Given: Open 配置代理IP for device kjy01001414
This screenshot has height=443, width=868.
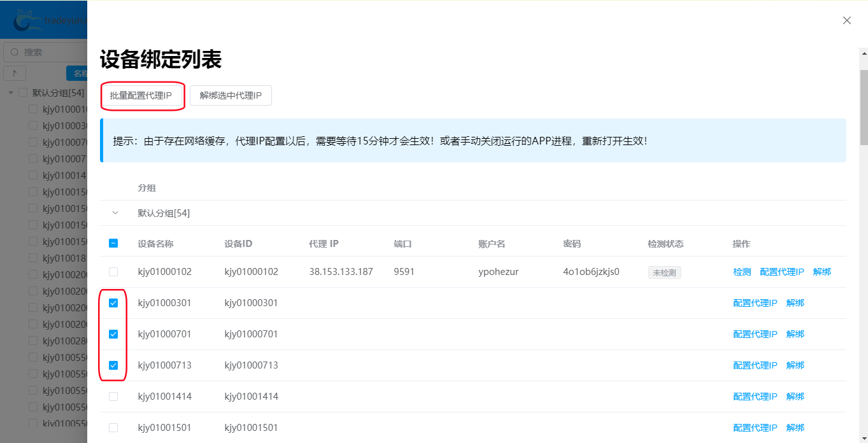Looking at the screenshot, I should click(755, 397).
